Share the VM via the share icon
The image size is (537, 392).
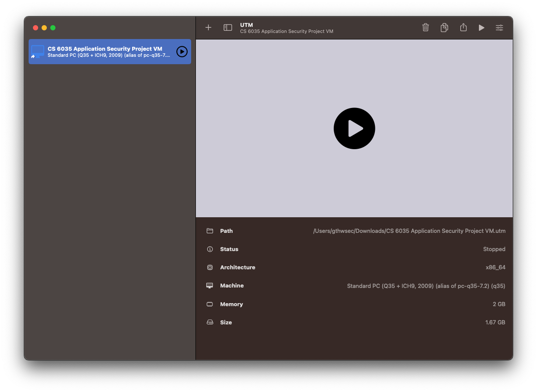pyautogui.click(x=463, y=27)
